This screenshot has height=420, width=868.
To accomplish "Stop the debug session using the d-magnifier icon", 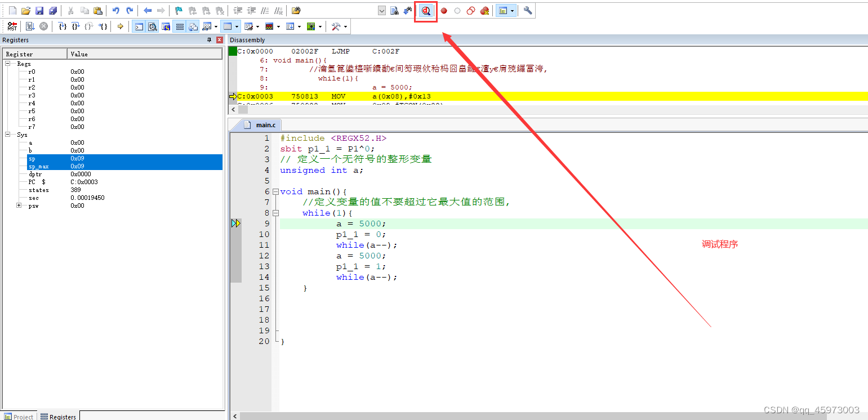I will coord(426,11).
